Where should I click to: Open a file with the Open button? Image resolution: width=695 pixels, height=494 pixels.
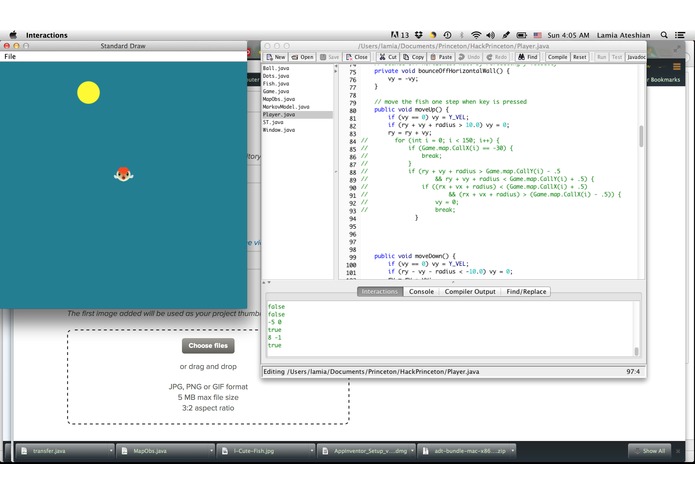[x=302, y=57]
